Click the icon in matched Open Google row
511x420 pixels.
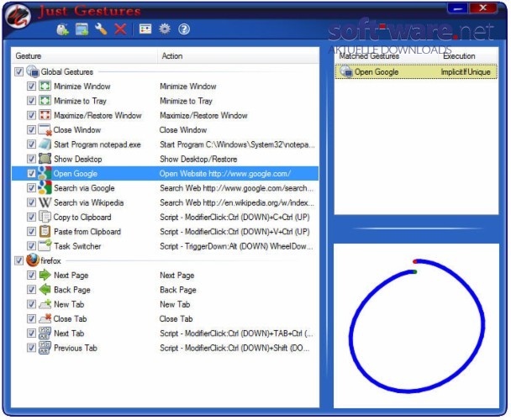(x=346, y=71)
